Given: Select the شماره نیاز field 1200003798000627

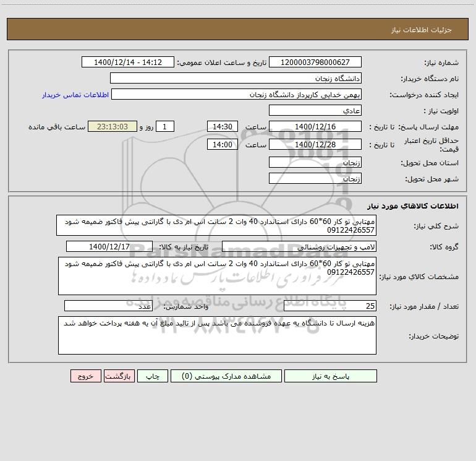Looking at the screenshot, I should coord(315,62).
